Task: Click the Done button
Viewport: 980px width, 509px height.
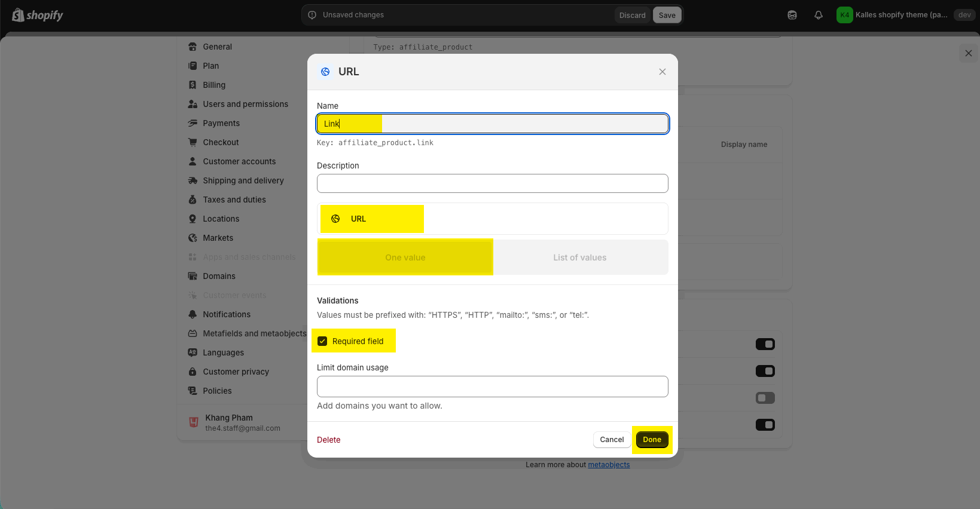Action: coord(652,440)
